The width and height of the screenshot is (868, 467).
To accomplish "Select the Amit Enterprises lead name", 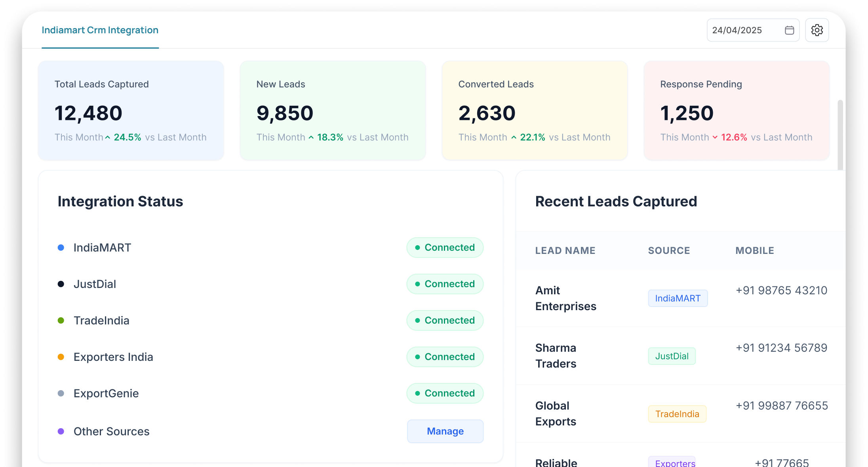I will click(566, 298).
